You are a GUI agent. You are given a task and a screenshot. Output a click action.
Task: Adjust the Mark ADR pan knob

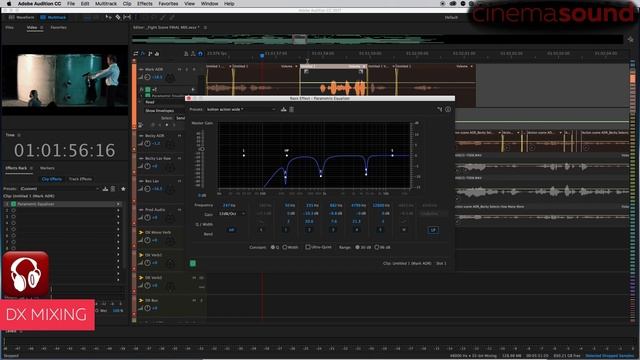pos(170,78)
